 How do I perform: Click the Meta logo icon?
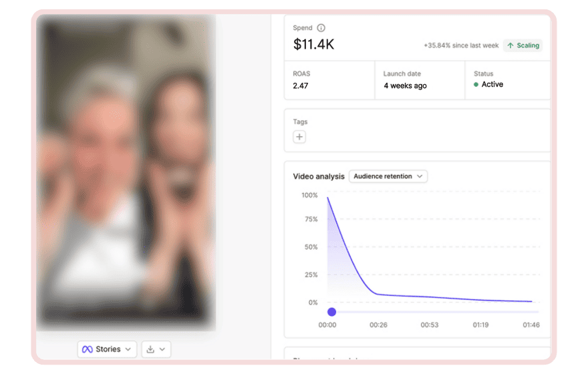[x=88, y=349]
